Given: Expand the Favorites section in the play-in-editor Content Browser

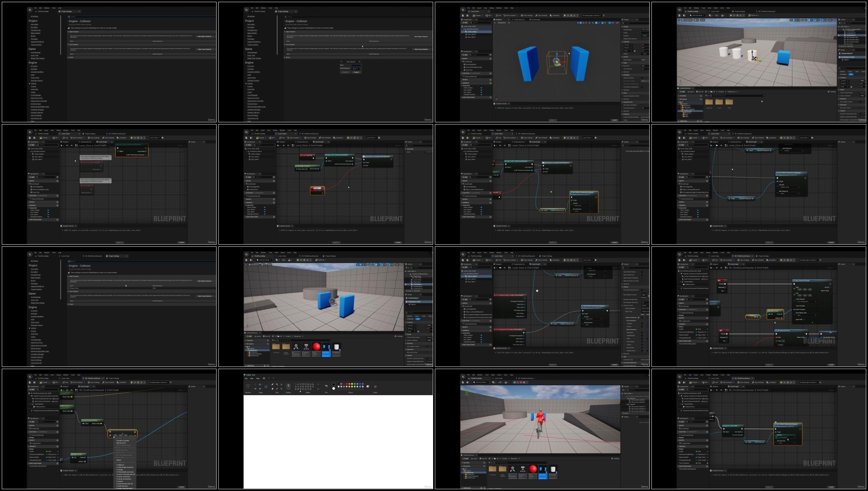Looking at the screenshot, I should point(462,463).
